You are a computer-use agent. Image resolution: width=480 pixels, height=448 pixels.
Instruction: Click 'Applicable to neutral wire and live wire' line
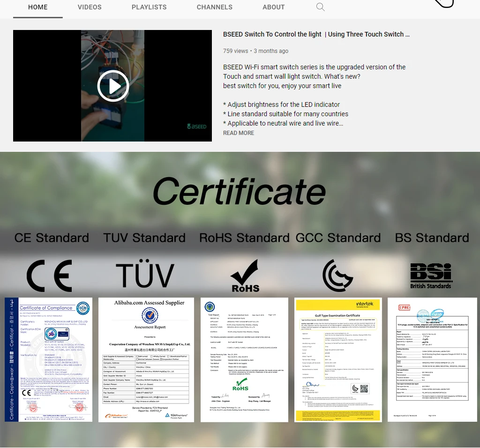pos(283,123)
